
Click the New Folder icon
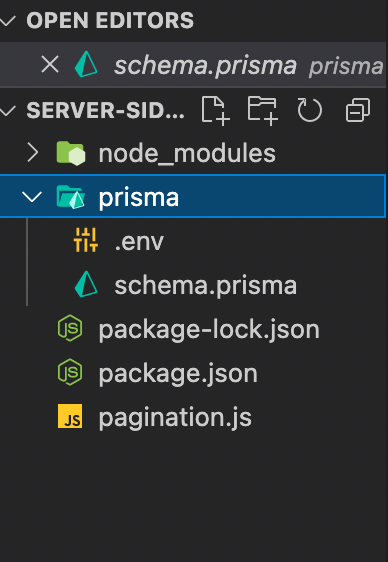(x=263, y=110)
